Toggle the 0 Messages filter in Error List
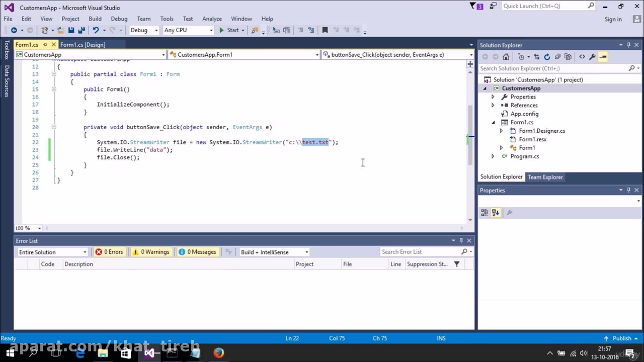 tap(198, 252)
